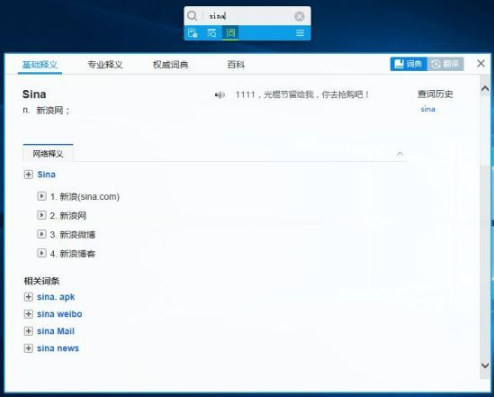Click the 相关词条 heading
This screenshot has width=494, height=397.
click(41, 281)
